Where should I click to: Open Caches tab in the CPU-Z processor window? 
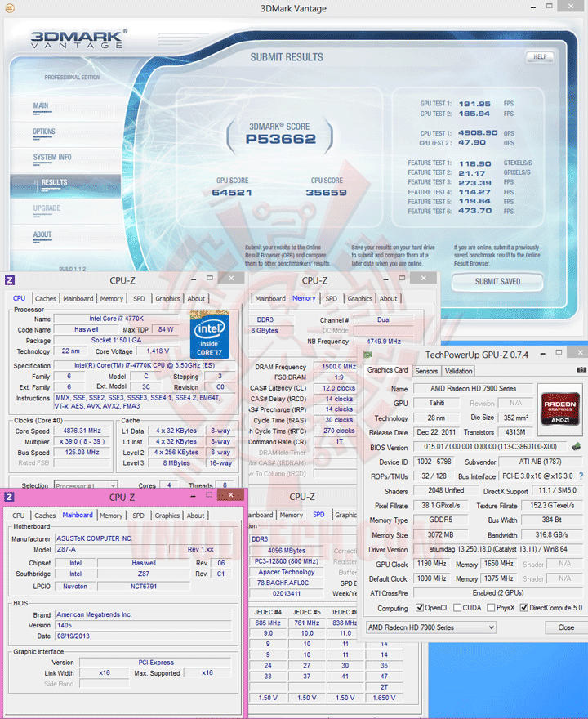click(46, 298)
